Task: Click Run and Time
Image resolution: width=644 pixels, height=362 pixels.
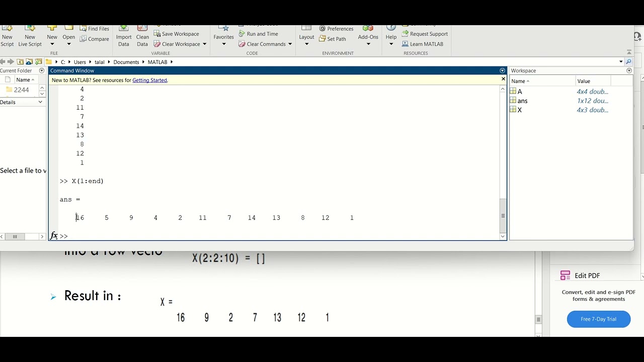Action: tap(258, 34)
